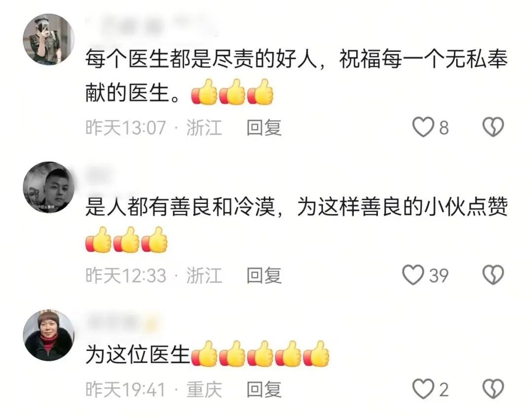Image resolution: width=532 pixels, height=418 pixels.
Task: Select the 昨天13:07 · 浙江 timestamp
Action: click(x=154, y=128)
